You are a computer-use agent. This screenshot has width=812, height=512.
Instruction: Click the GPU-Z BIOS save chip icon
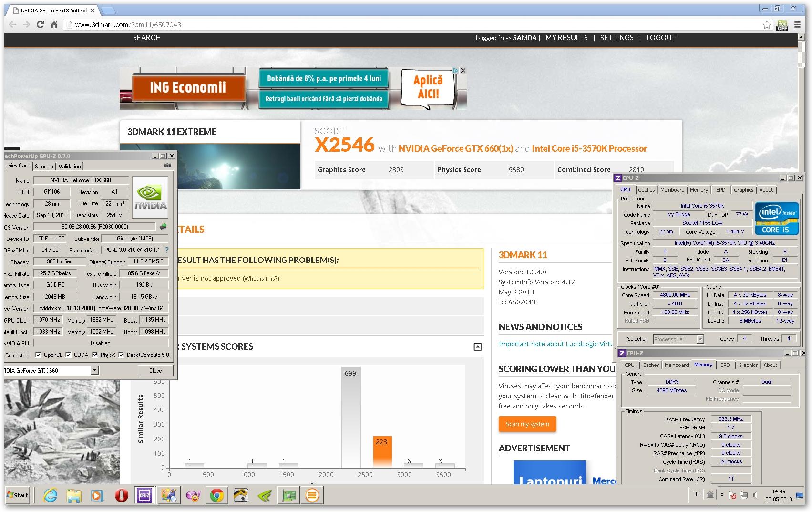tap(163, 227)
